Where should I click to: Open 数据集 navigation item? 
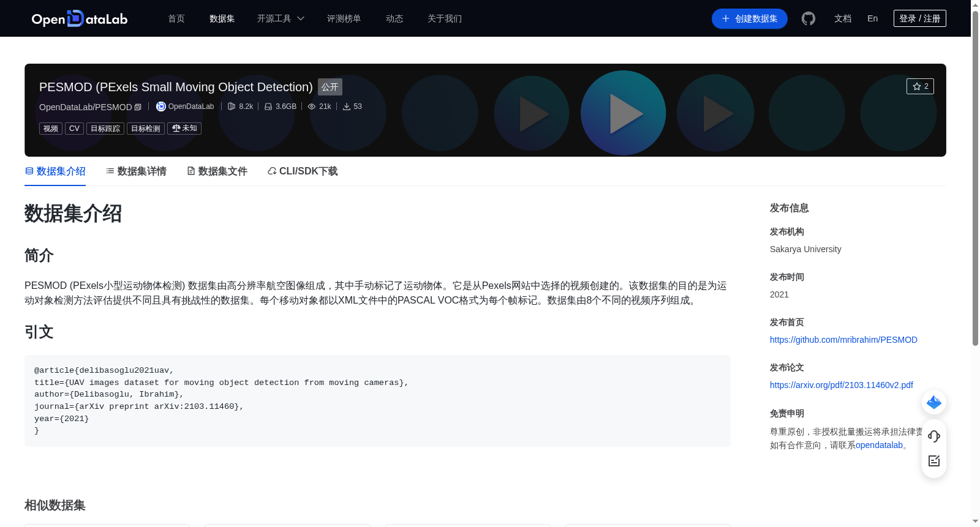coord(222,19)
